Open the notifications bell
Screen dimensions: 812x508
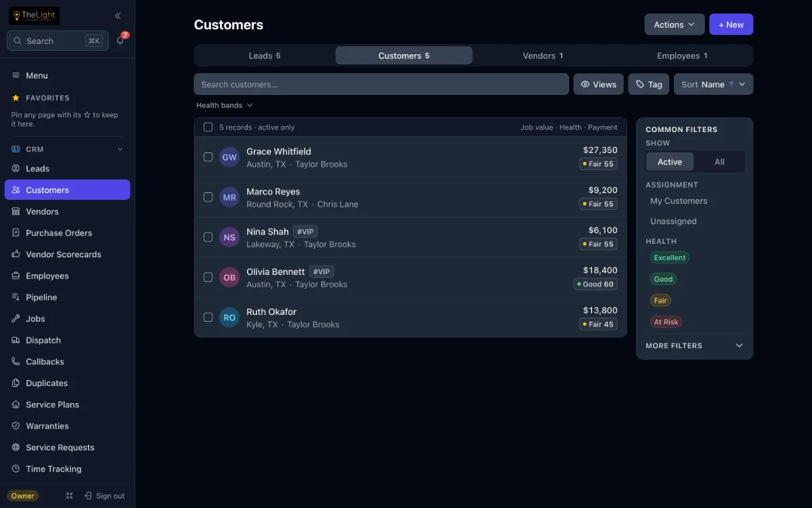click(x=120, y=41)
